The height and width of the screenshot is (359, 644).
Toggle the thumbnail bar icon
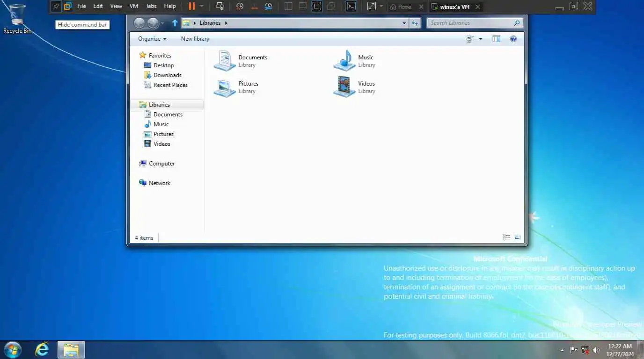point(303,7)
